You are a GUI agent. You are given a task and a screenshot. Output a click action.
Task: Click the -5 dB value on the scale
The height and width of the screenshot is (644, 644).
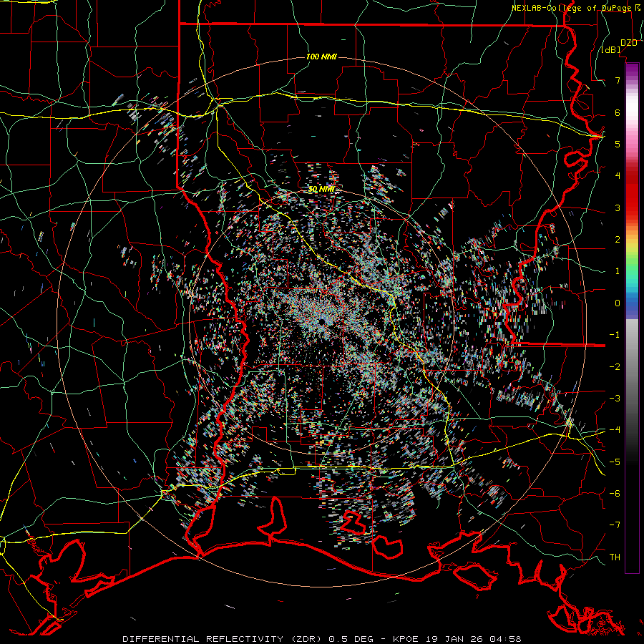pyautogui.click(x=615, y=462)
